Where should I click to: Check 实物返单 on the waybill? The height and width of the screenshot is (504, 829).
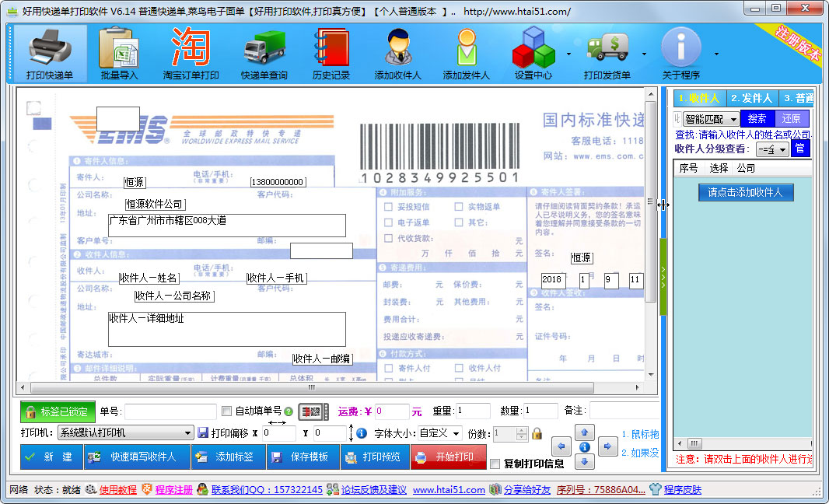click(458, 207)
